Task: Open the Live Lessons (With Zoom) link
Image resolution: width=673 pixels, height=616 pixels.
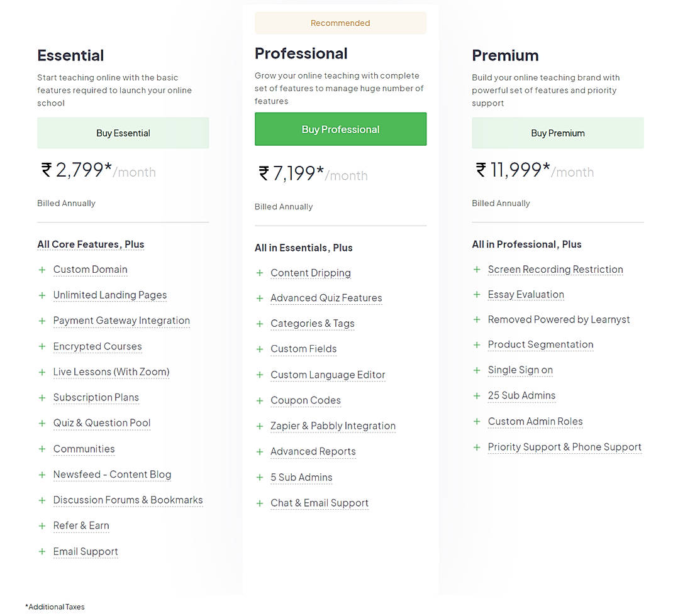Action: (x=111, y=371)
